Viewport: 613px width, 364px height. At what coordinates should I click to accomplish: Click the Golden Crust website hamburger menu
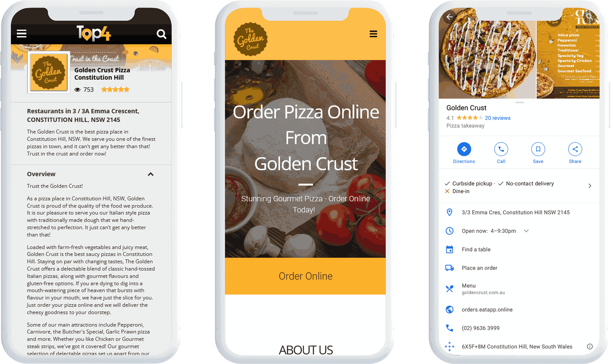[x=372, y=34]
